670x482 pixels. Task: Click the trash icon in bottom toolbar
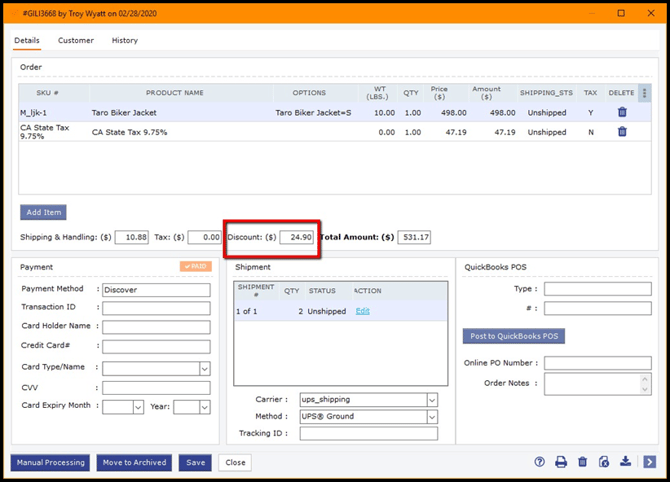tap(583, 462)
